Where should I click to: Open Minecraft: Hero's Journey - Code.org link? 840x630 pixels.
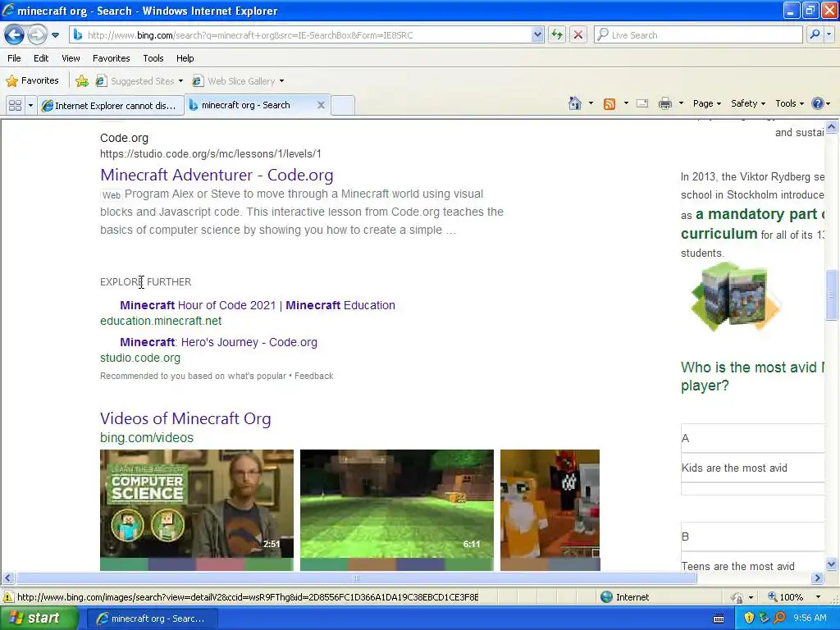point(218,342)
